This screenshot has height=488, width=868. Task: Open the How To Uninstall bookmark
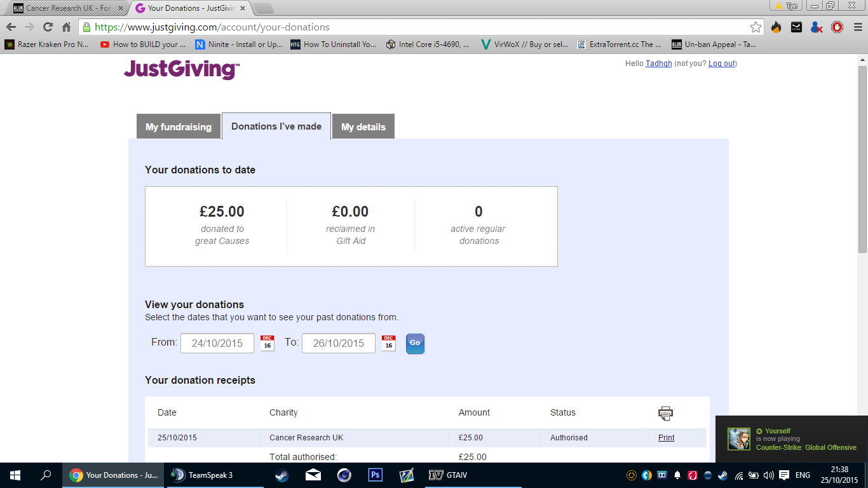click(x=334, y=44)
